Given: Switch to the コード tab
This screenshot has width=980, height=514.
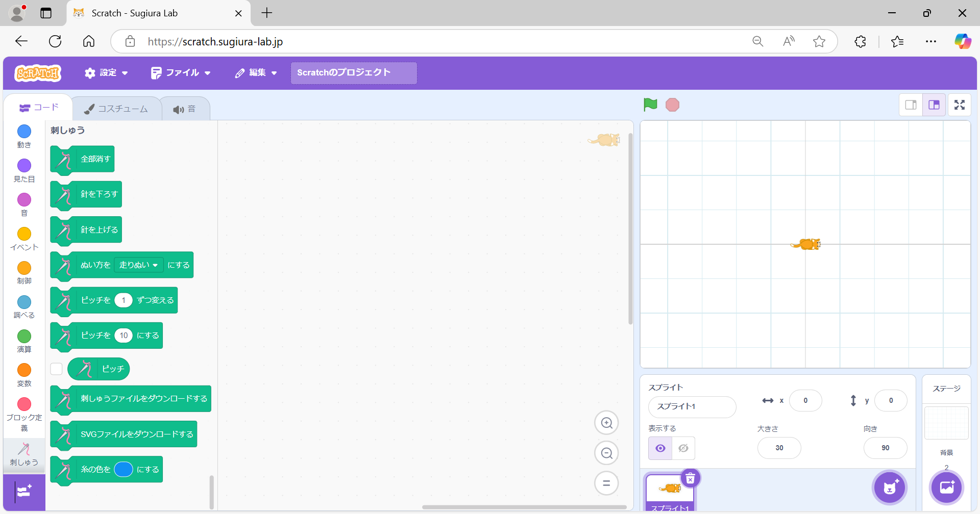Looking at the screenshot, I should coord(39,108).
